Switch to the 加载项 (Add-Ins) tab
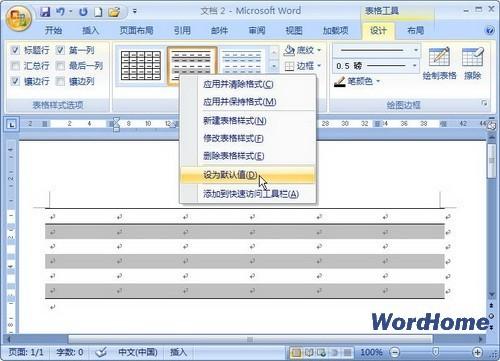Screen dimensions: 500x361 [x=335, y=31]
